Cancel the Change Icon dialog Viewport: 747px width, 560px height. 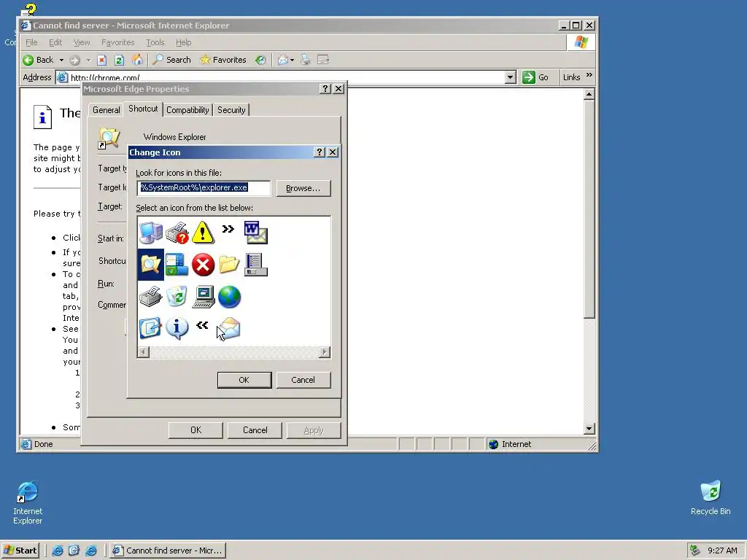pyautogui.click(x=303, y=380)
